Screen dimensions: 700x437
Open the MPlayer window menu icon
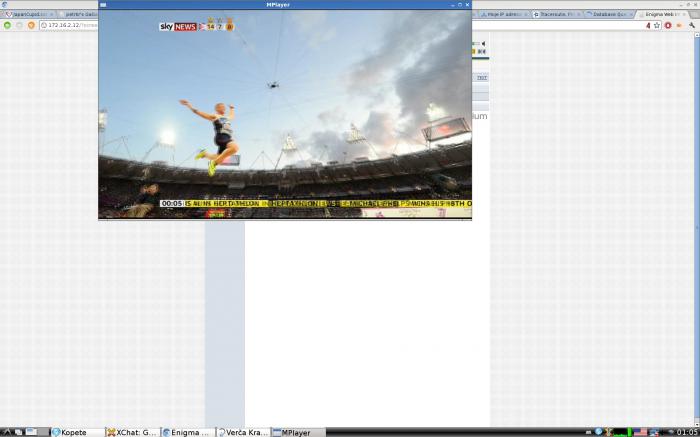click(103, 4)
